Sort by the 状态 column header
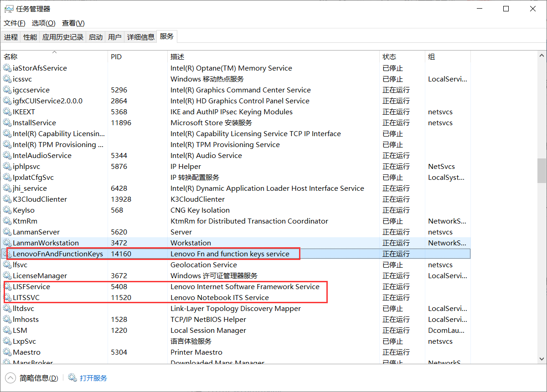The width and height of the screenshot is (547, 392). point(402,56)
